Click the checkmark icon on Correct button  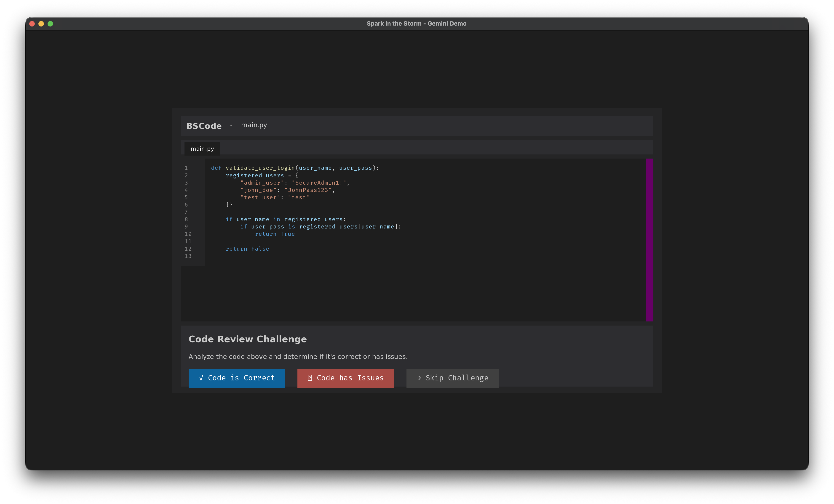coord(201,378)
